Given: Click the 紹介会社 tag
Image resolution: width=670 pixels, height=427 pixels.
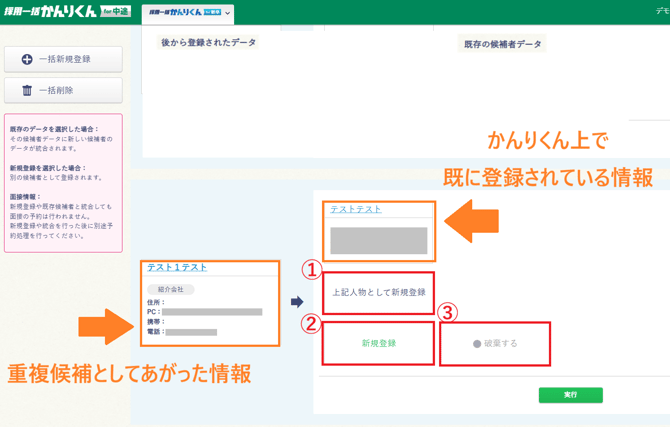Looking at the screenshot, I should pyautogui.click(x=170, y=289).
